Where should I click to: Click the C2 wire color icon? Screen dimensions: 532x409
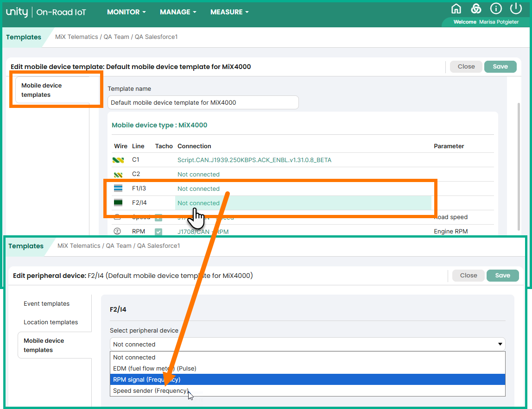click(x=118, y=175)
